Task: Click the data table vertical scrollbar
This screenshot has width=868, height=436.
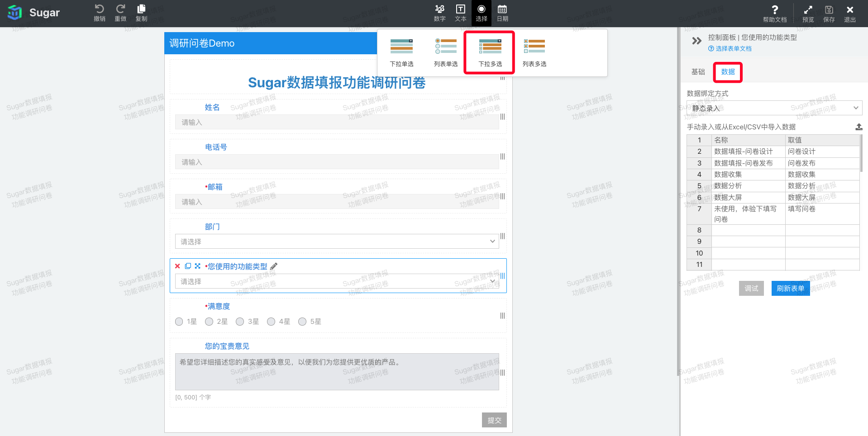Action: [861, 153]
